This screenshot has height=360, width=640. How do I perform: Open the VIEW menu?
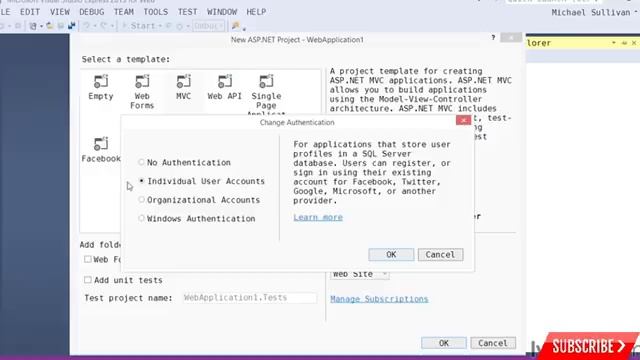tap(60, 12)
